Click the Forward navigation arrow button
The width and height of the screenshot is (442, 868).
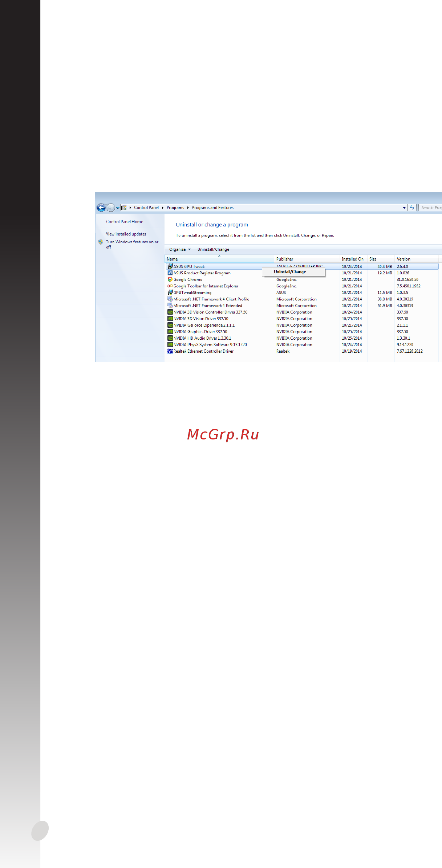coord(111,208)
